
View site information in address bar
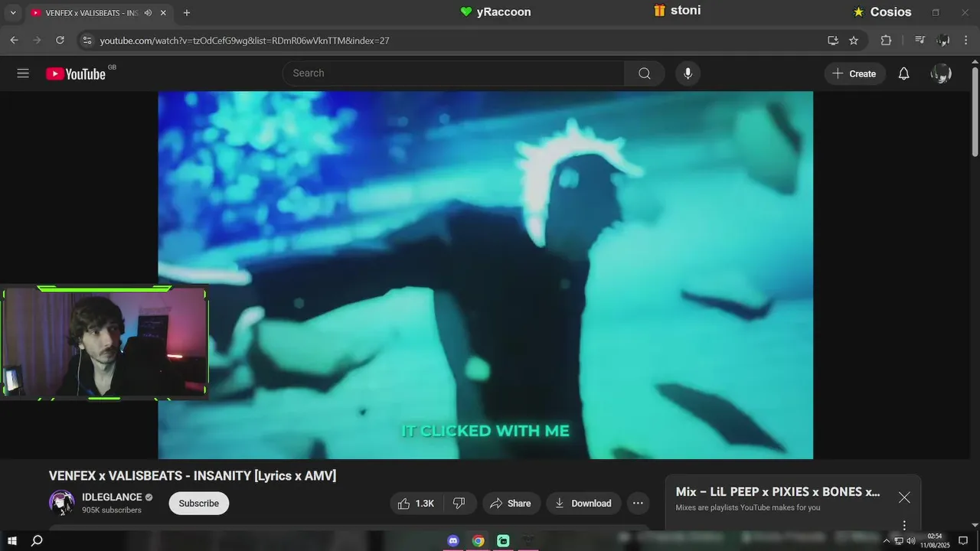tap(87, 40)
